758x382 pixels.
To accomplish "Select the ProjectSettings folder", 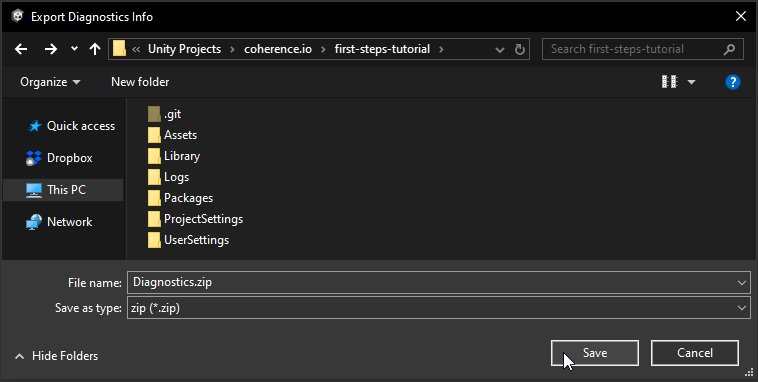I will 196,219.
